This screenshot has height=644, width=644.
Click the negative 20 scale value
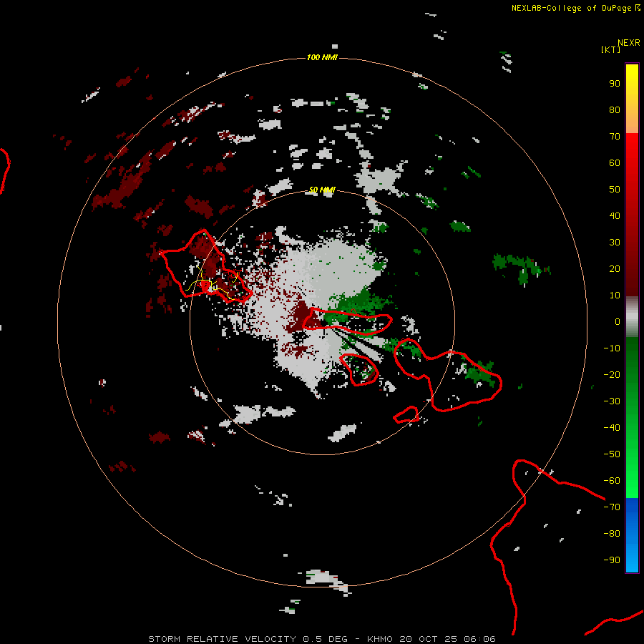coord(612,374)
